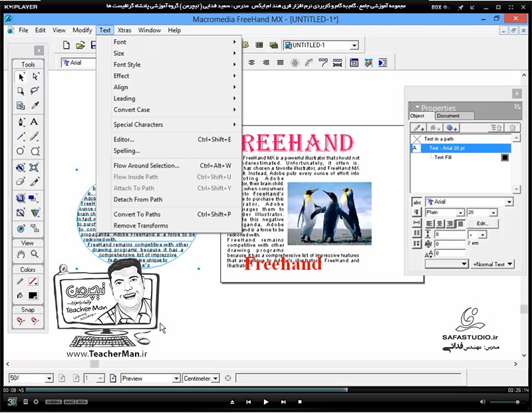Open the Convert Case submenu
Image resolution: width=532 pixels, height=413 pixels.
(x=176, y=110)
